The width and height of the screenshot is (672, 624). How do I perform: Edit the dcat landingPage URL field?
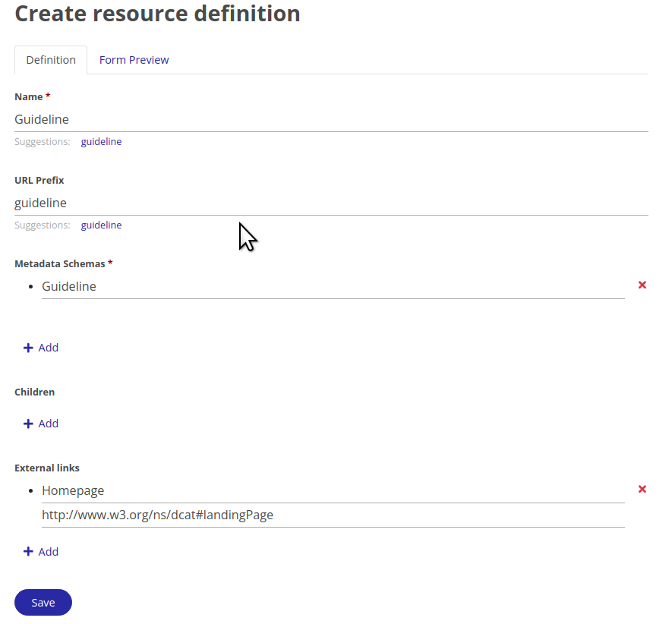point(333,515)
